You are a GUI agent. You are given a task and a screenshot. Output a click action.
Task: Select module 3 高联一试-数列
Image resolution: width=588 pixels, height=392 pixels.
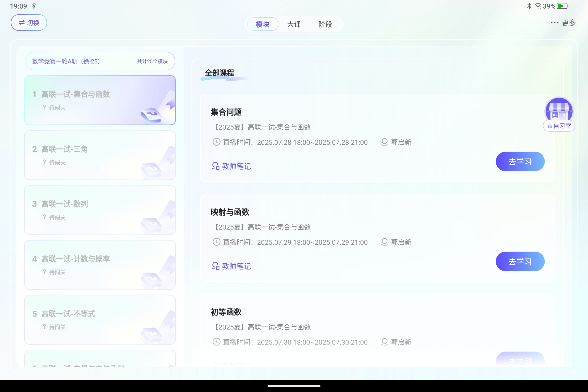(100, 210)
